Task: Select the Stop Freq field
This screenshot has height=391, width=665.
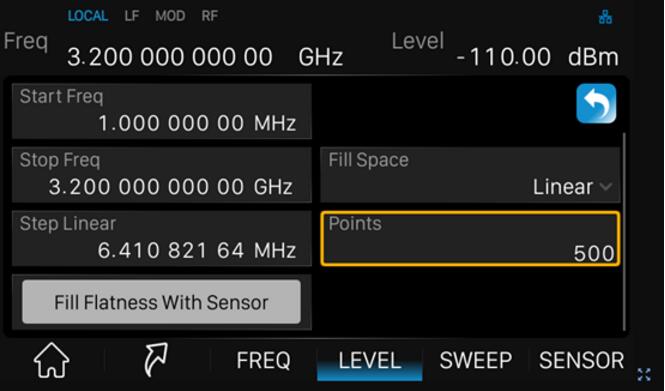Action: pos(162,175)
